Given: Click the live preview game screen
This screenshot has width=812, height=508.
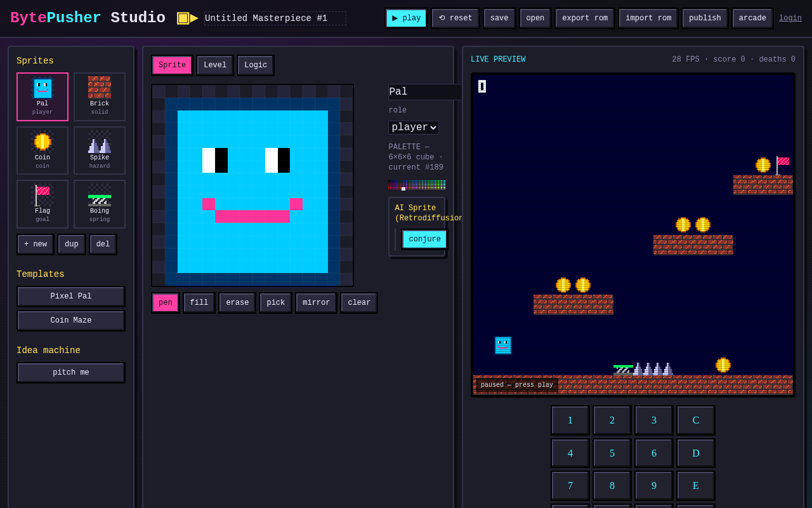Looking at the screenshot, I should coord(633,235).
